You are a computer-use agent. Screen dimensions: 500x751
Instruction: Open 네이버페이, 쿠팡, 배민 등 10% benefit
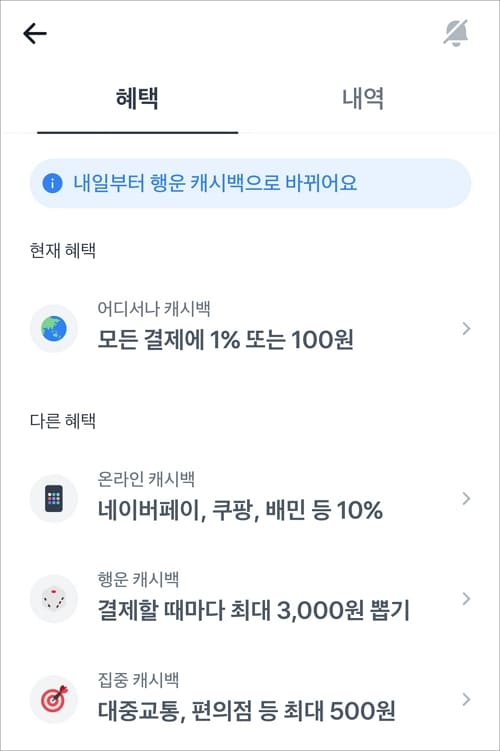(240, 510)
